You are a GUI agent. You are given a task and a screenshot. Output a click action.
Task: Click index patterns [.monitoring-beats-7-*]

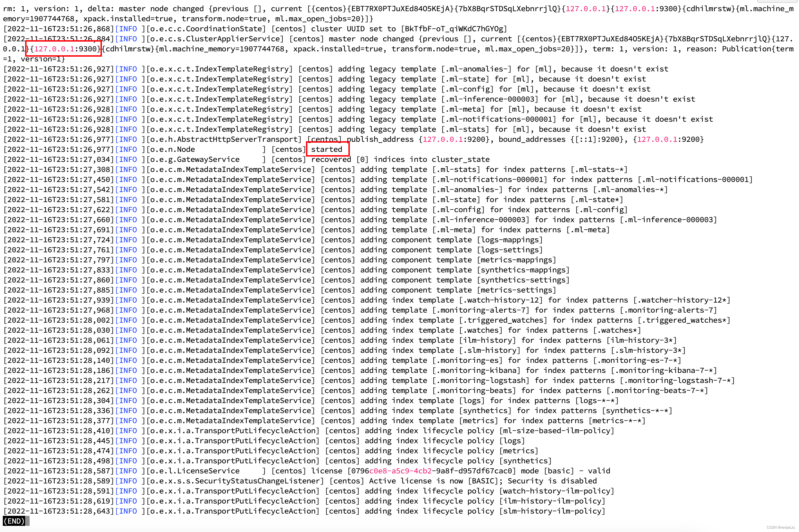657,391
